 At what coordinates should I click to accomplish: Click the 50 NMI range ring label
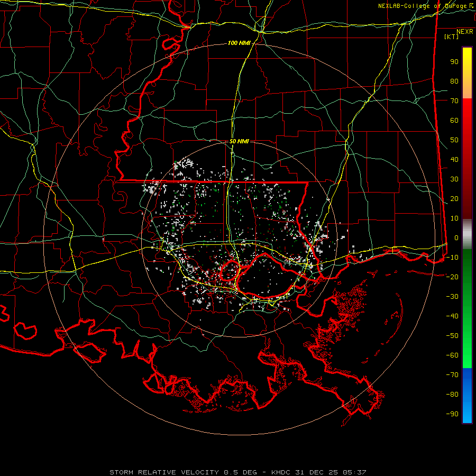(239, 141)
